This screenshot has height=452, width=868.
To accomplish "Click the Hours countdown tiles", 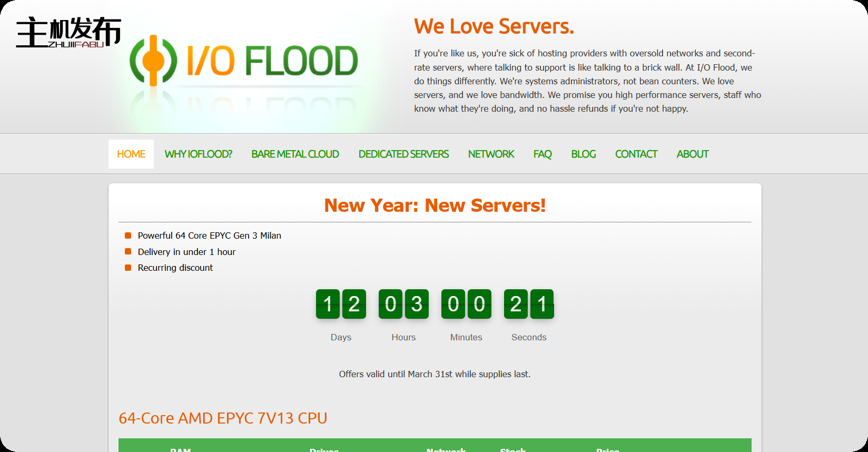I will [403, 304].
